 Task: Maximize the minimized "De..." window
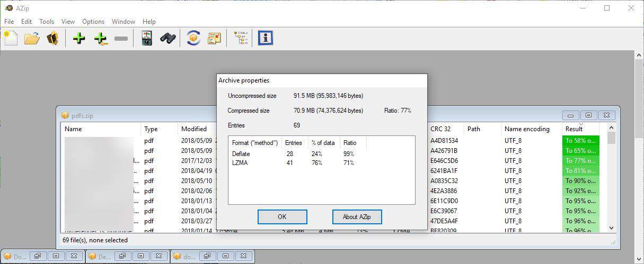pos(140,256)
